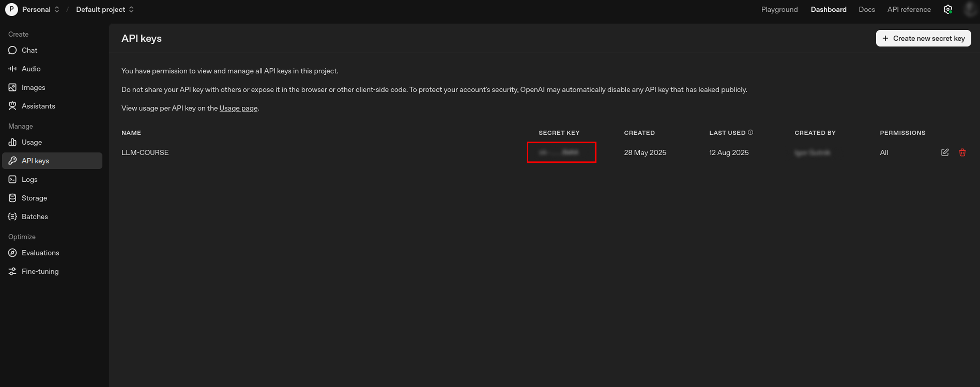Click the 12 Aug 2025 last used date

[729, 152]
